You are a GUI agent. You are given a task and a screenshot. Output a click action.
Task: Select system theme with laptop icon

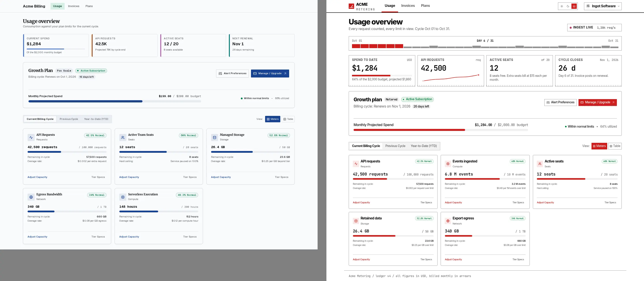pos(574,6)
